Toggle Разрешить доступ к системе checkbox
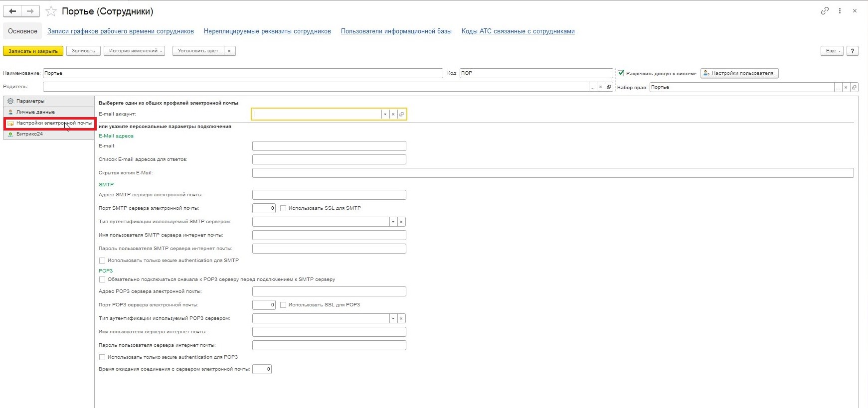This screenshot has height=408, width=868. 621,73
